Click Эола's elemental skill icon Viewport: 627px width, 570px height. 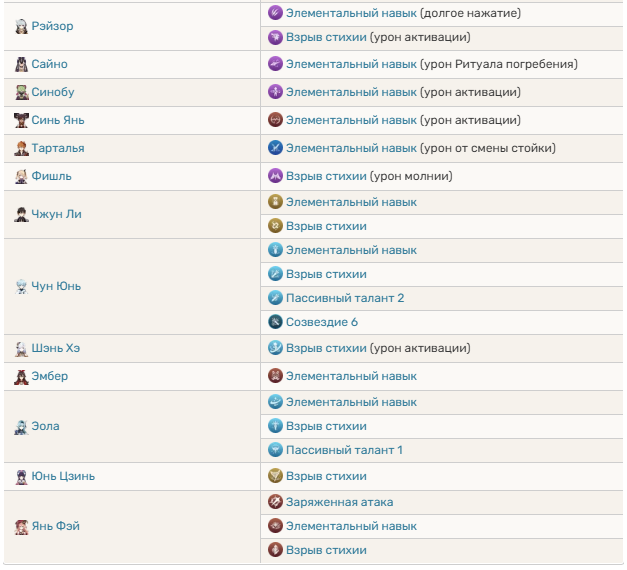(x=275, y=402)
